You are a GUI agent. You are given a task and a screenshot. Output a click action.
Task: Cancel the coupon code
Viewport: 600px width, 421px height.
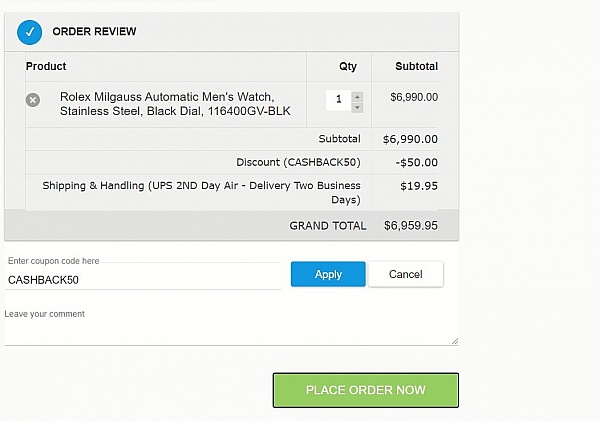pyautogui.click(x=406, y=274)
